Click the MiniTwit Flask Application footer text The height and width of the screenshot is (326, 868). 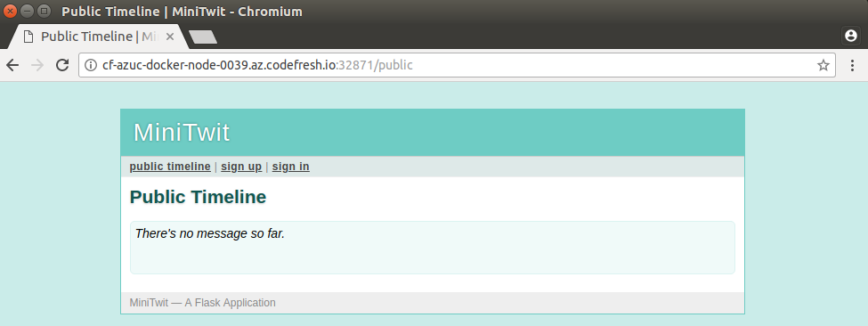tap(203, 303)
